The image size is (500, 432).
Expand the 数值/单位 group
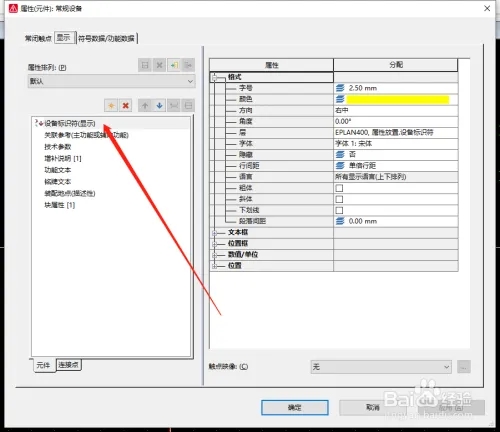(215, 255)
